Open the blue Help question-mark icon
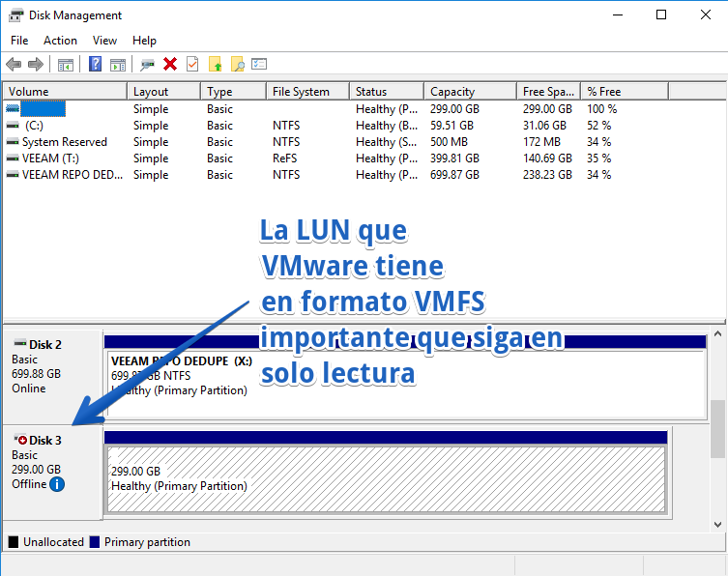This screenshot has width=728, height=576. (x=95, y=64)
